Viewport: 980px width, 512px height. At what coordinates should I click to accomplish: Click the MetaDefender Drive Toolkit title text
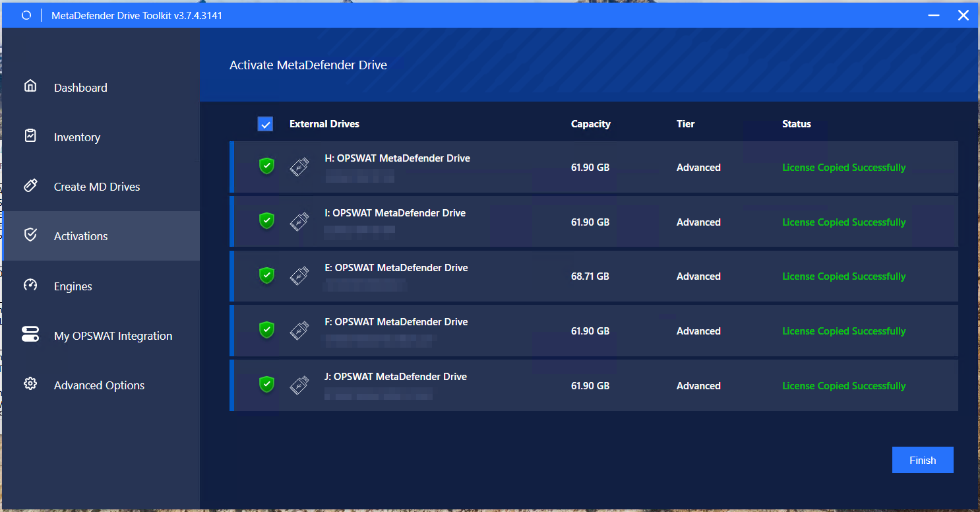[x=137, y=15]
